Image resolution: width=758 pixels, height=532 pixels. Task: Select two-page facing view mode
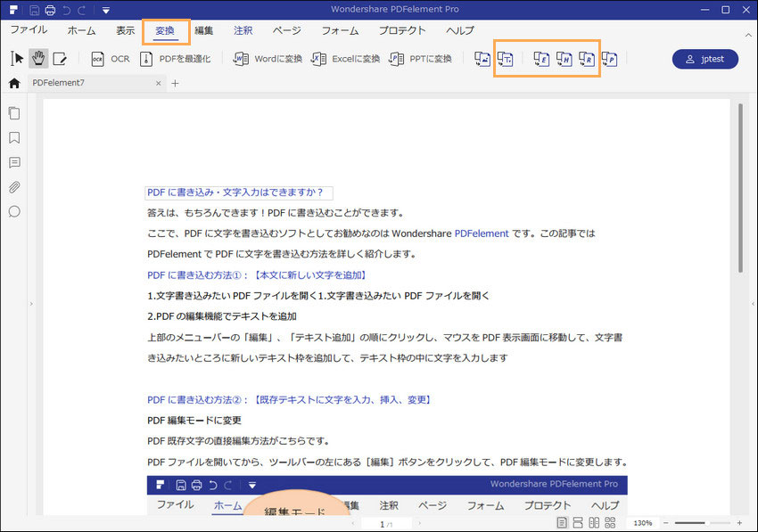594,523
